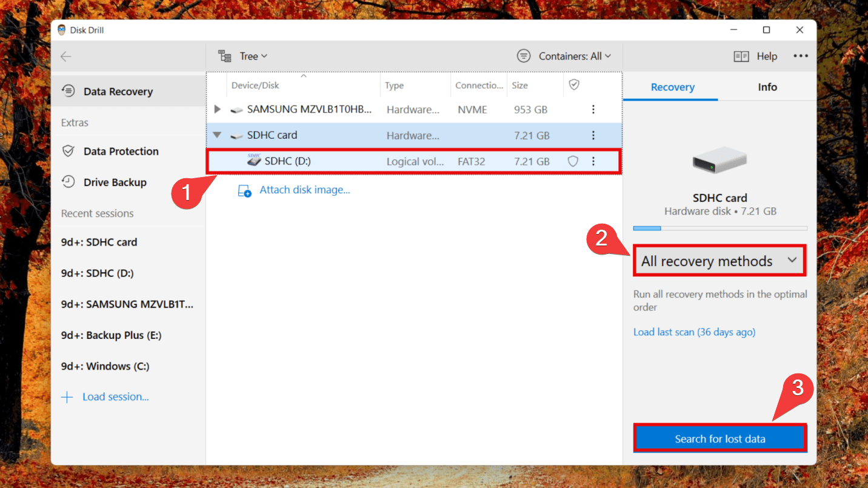Open the Data Recovery section
Image resolution: width=868 pixels, height=488 pixels.
point(129,92)
